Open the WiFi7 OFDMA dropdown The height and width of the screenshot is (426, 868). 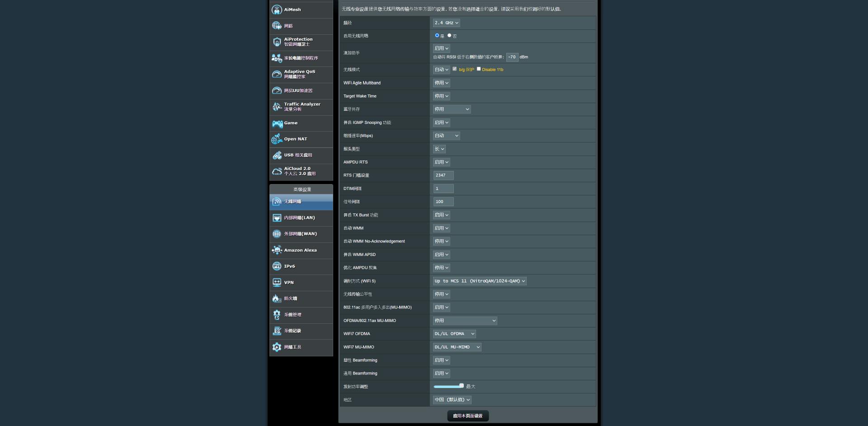454,334
